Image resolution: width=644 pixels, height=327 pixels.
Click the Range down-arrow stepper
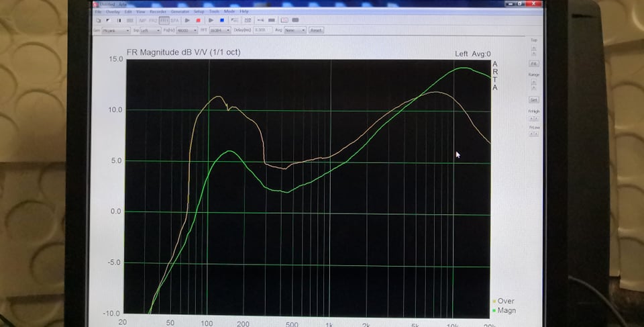[534, 88]
